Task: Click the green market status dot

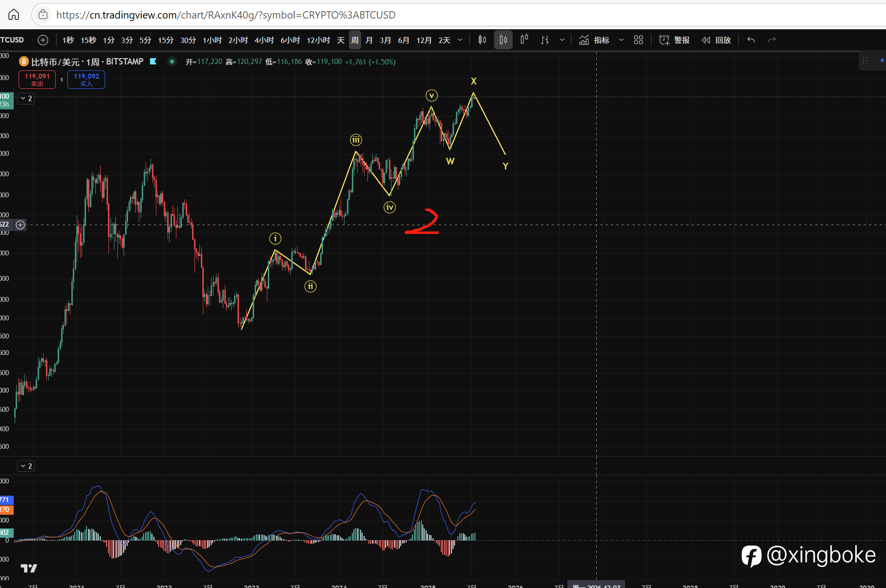Action: click(x=172, y=62)
